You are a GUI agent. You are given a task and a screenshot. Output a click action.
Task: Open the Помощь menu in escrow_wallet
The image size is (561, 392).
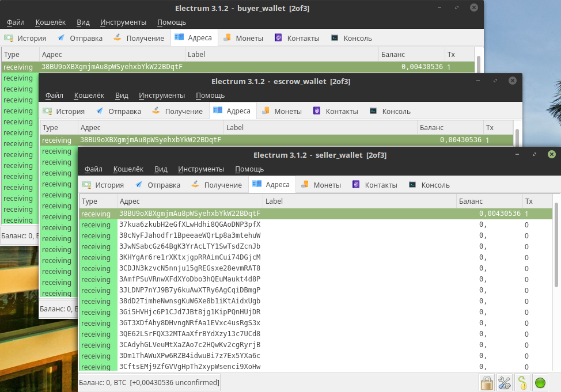(x=210, y=96)
